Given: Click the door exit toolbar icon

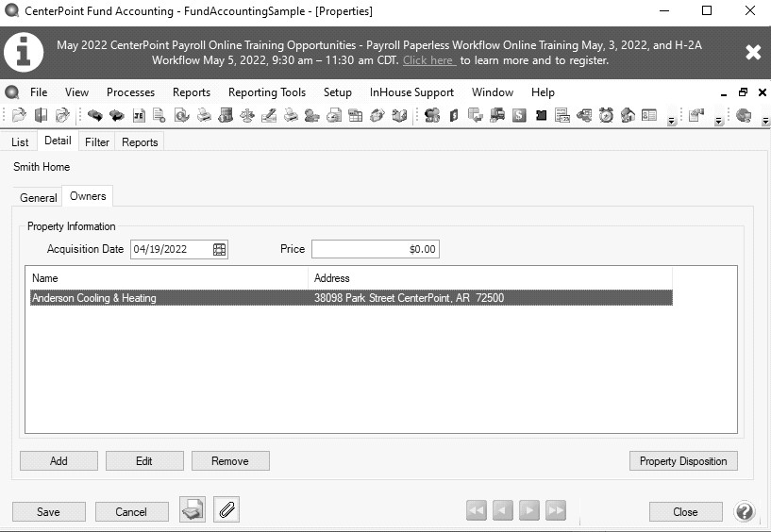Looking at the screenshot, I should click(41, 115).
